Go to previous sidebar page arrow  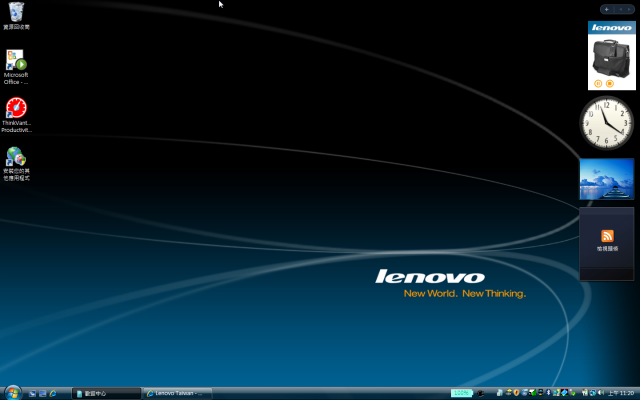[x=620, y=9]
